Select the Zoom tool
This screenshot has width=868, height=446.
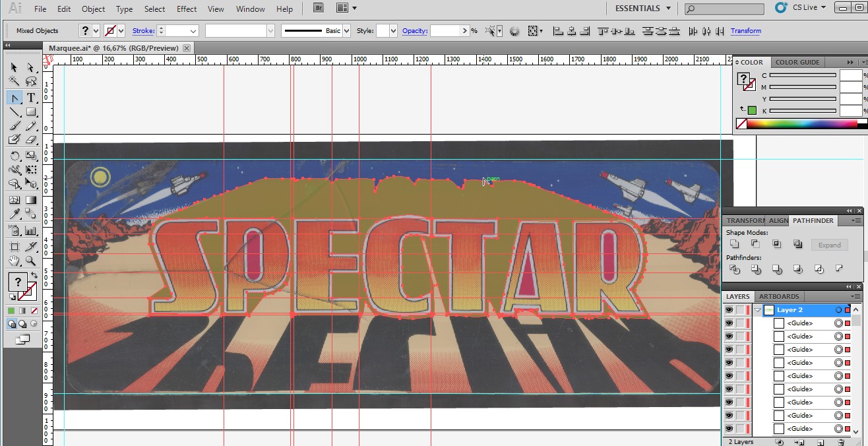pos(31,261)
